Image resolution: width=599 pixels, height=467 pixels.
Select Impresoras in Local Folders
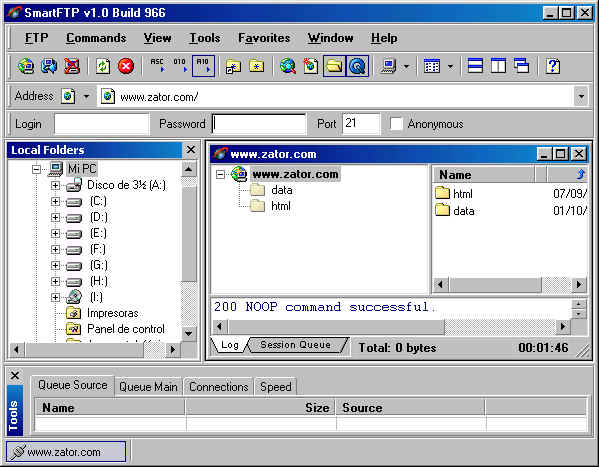pos(113,313)
